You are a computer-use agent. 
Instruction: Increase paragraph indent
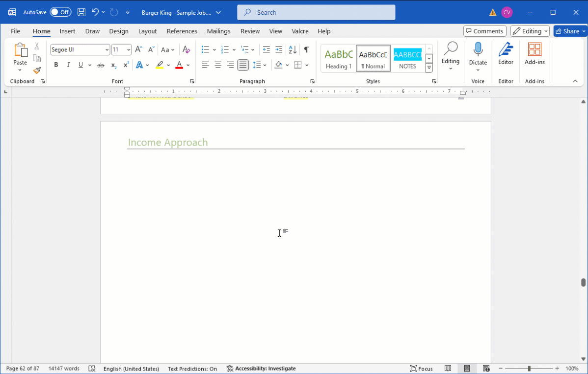(279, 50)
